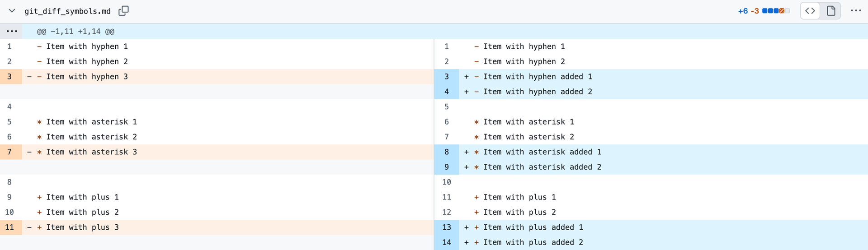868x250 pixels.
Task: Select added line number 13
Action: point(447,227)
